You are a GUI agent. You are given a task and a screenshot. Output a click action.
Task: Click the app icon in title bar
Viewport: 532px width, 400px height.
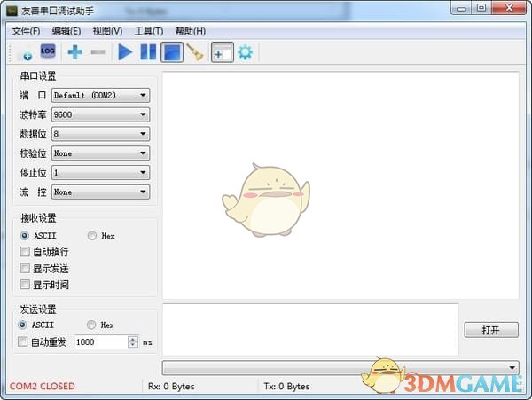click(12, 11)
